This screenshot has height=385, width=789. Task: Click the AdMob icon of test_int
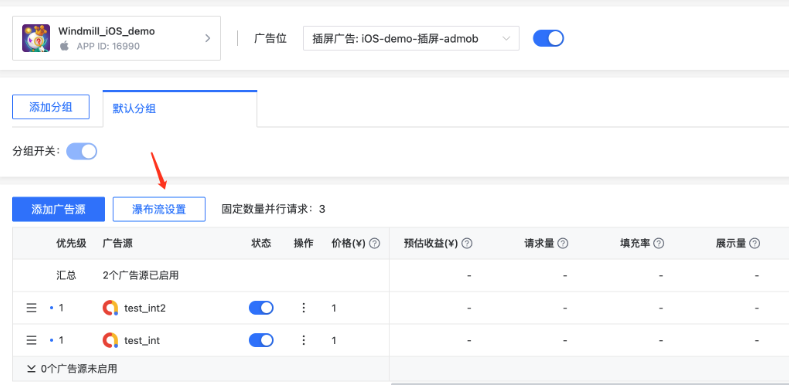[x=110, y=340]
